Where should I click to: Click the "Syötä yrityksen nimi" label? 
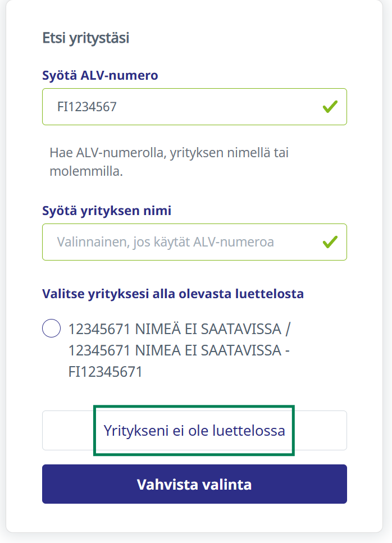[x=107, y=211]
